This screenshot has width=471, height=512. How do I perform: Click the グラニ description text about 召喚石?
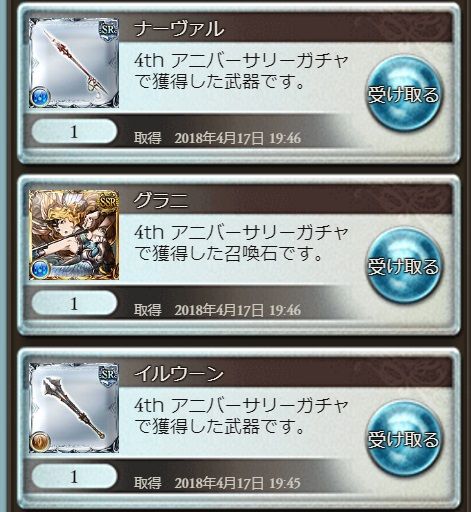point(241,243)
